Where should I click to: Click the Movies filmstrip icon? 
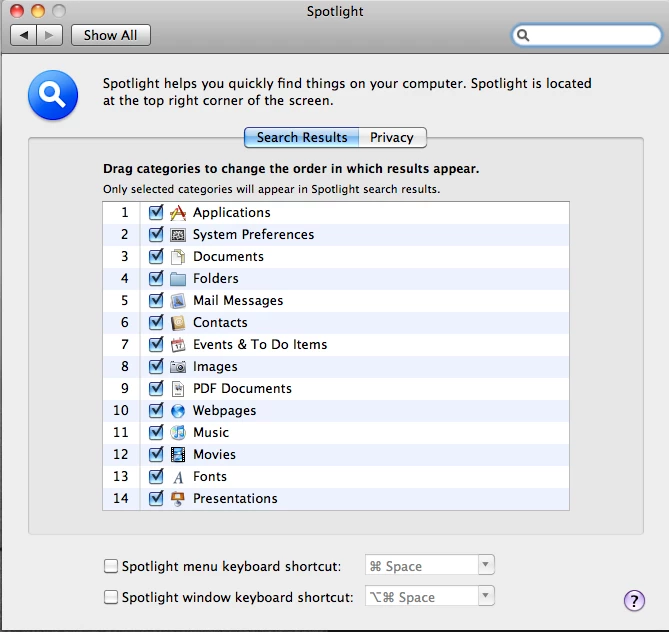pos(178,455)
